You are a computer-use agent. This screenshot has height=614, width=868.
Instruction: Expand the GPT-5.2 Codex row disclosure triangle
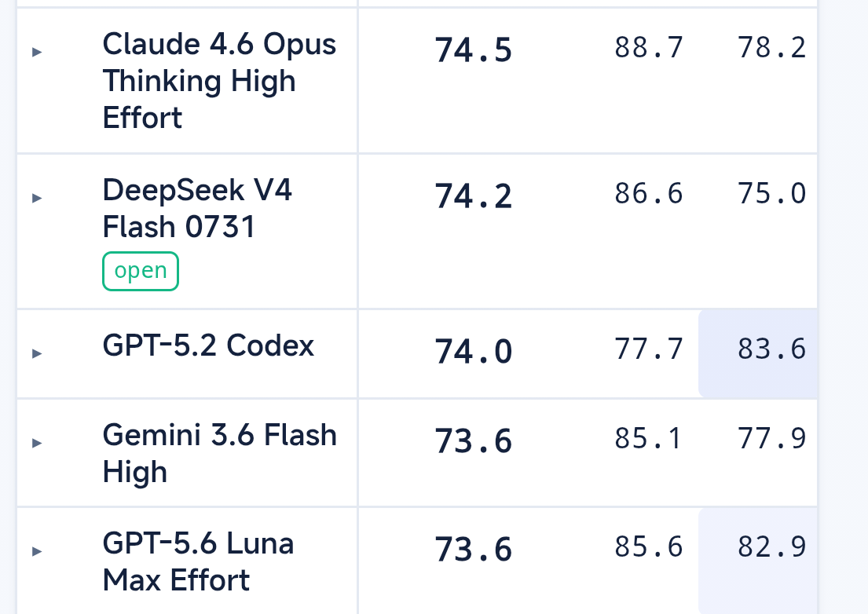pyautogui.click(x=37, y=353)
